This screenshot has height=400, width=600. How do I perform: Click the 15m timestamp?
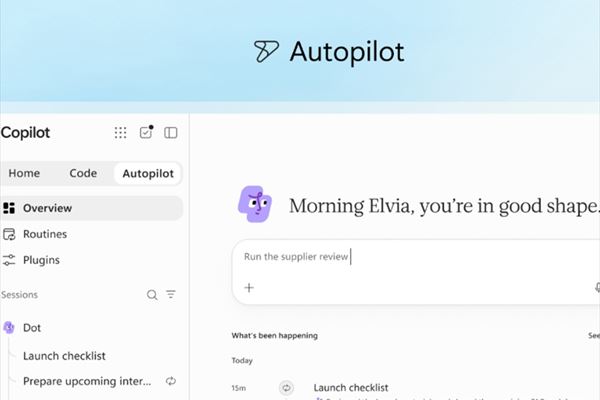238,388
